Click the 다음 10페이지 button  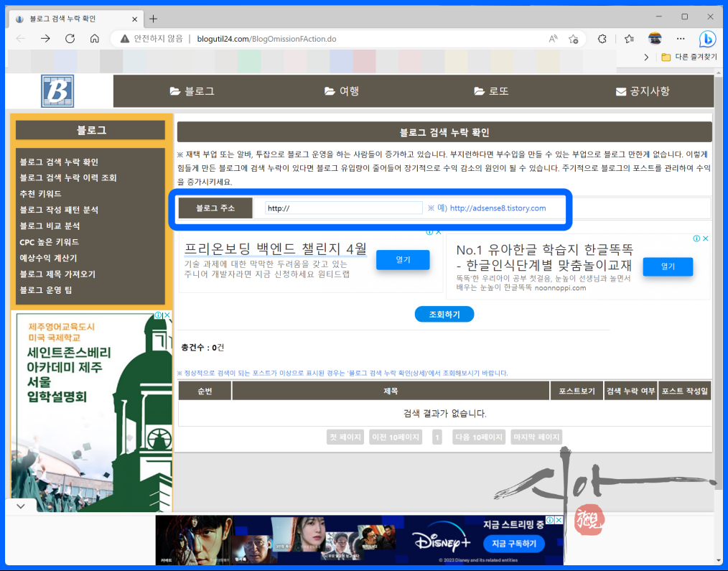(479, 437)
